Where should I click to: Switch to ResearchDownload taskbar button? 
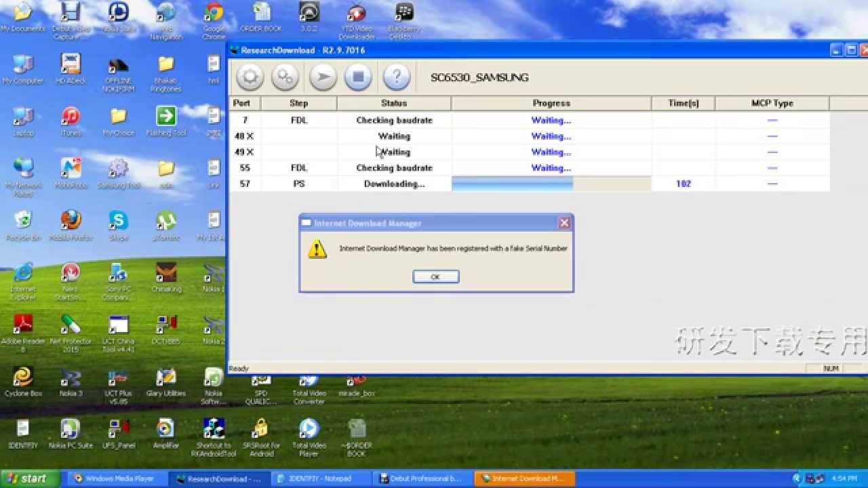pyautogui.click(x=219, y=479)
